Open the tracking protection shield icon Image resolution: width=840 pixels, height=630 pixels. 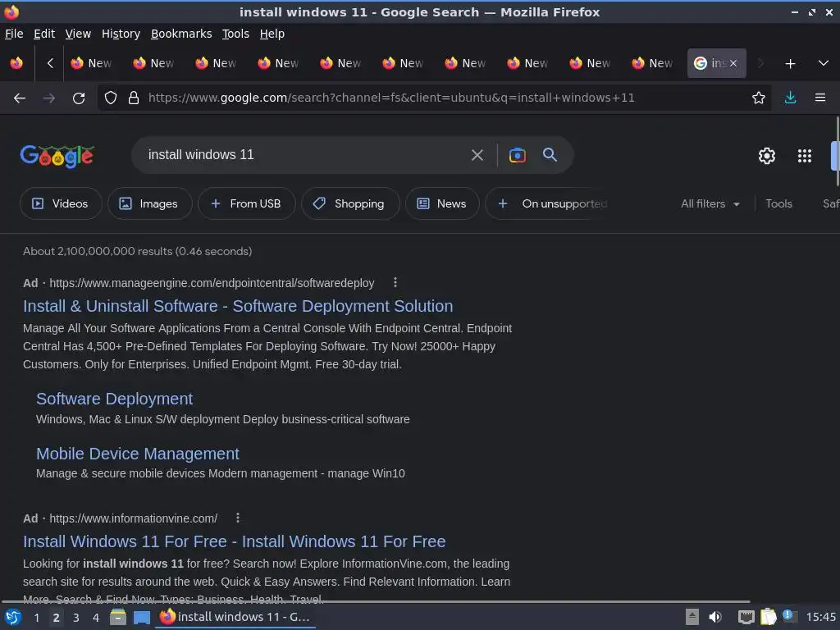pos(111,98)
